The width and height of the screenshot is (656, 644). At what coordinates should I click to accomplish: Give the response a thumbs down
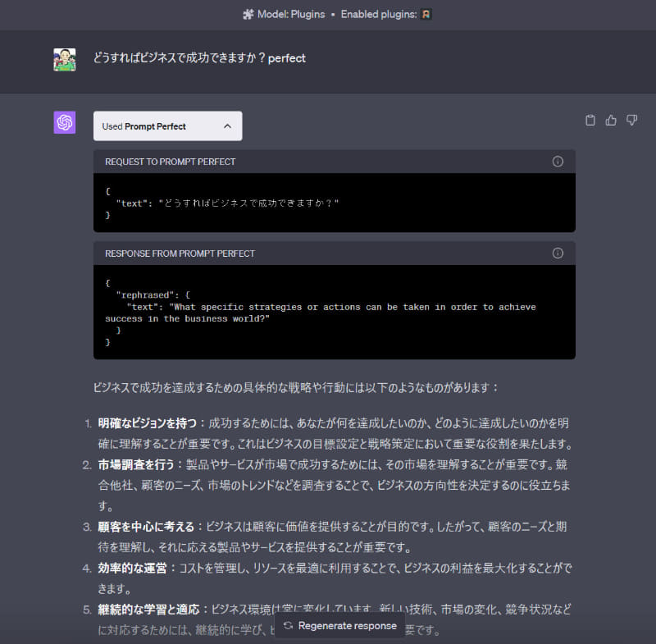coord(631,120)
